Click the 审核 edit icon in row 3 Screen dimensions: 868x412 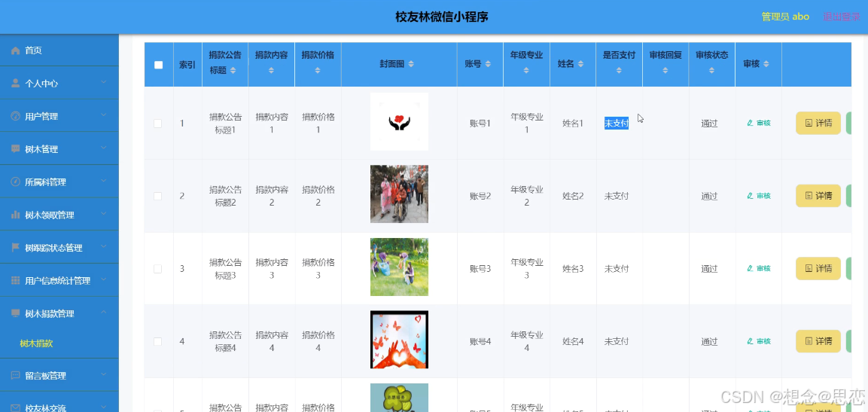coord(750,268)
